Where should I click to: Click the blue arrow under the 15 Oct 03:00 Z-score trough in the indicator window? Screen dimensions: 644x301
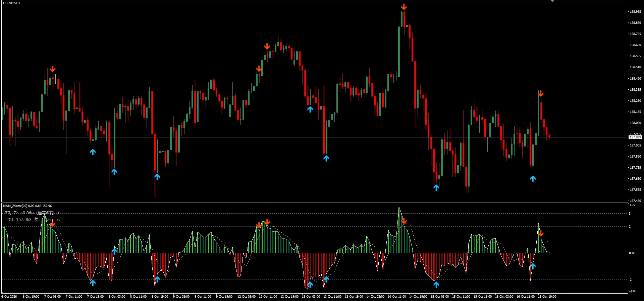point(436,285)
